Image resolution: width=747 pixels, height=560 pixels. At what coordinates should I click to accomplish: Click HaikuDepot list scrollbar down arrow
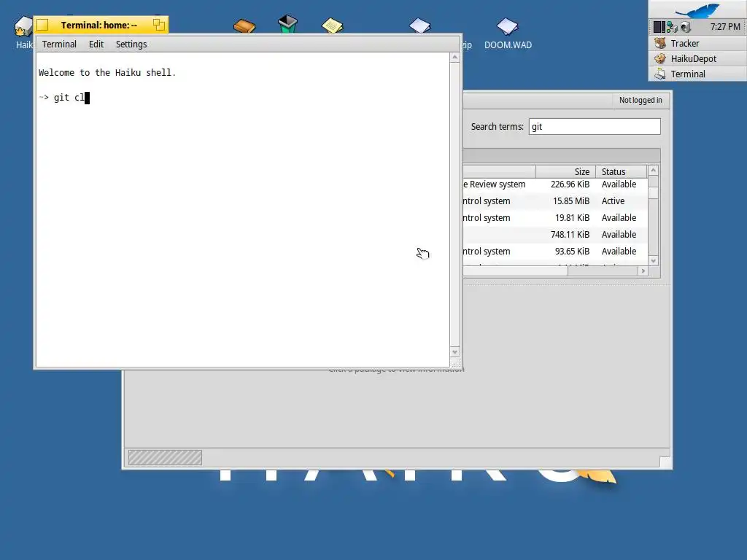[653, 260]
